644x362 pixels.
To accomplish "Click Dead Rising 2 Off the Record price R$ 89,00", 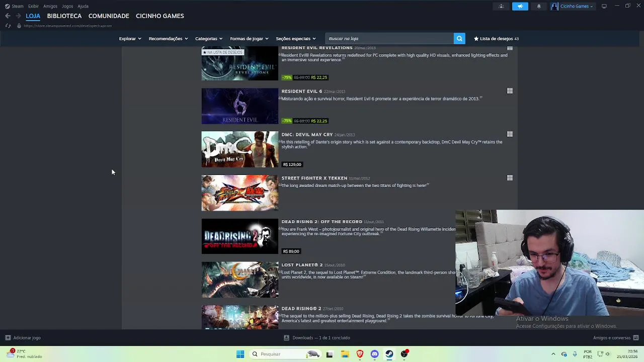I will [291, 251].
